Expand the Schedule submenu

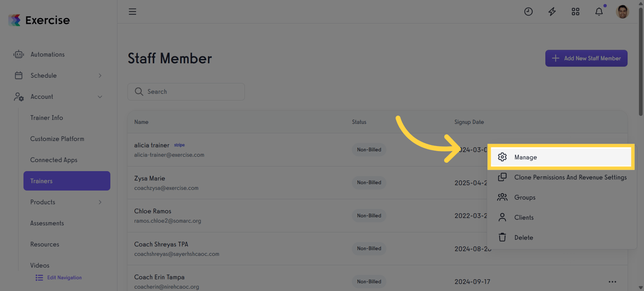(100, 76)
